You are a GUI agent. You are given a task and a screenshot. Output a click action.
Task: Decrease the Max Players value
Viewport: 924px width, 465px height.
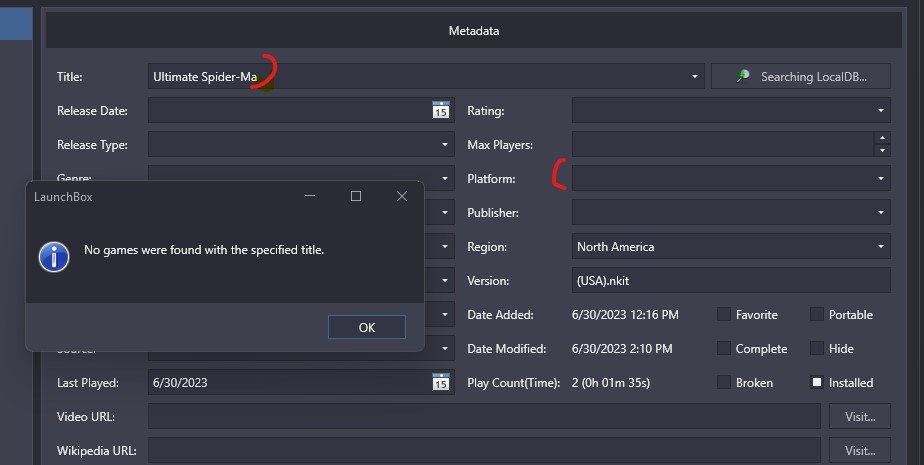[882, 151]
